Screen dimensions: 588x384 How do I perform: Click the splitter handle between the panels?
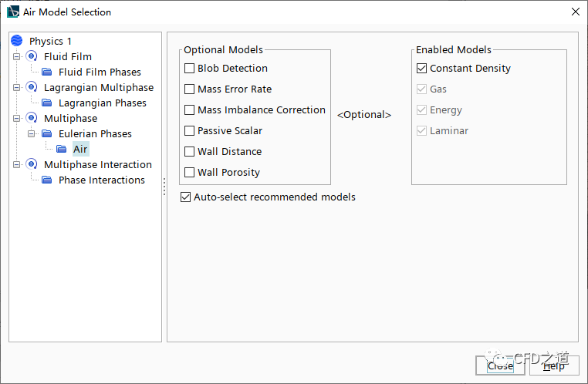tap(164, 187)
